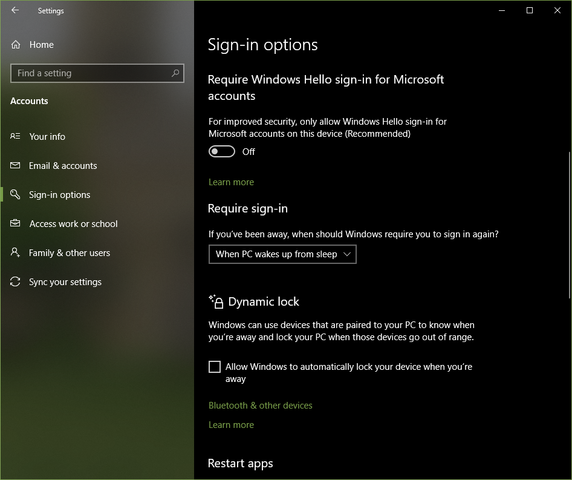
Task: Close the Settings window
Action: pos(557,10)
